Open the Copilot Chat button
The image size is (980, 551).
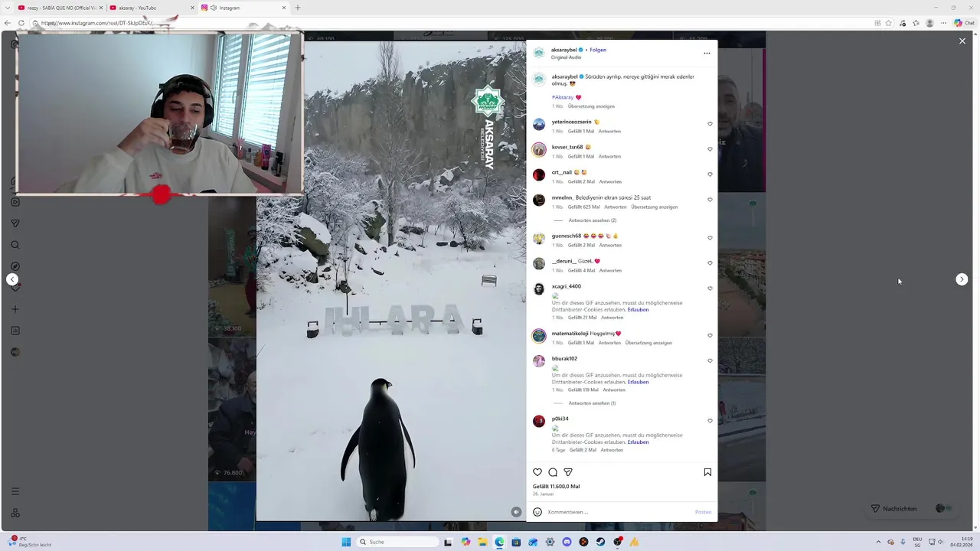pos(963,23)
